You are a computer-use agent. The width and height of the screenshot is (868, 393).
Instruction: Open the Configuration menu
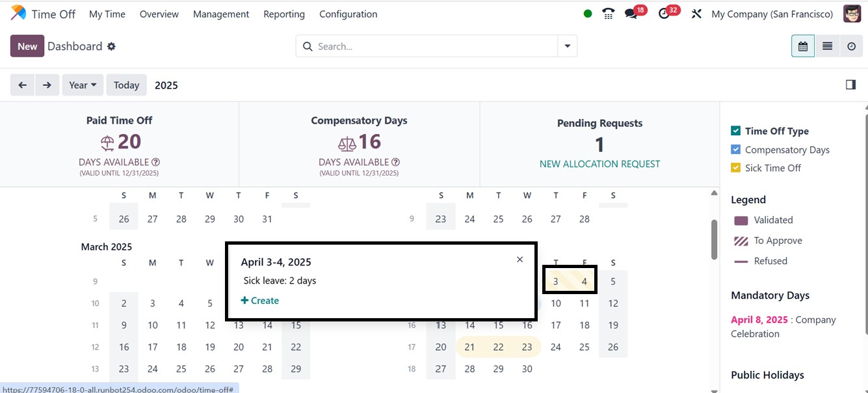[x=349, y=14]
